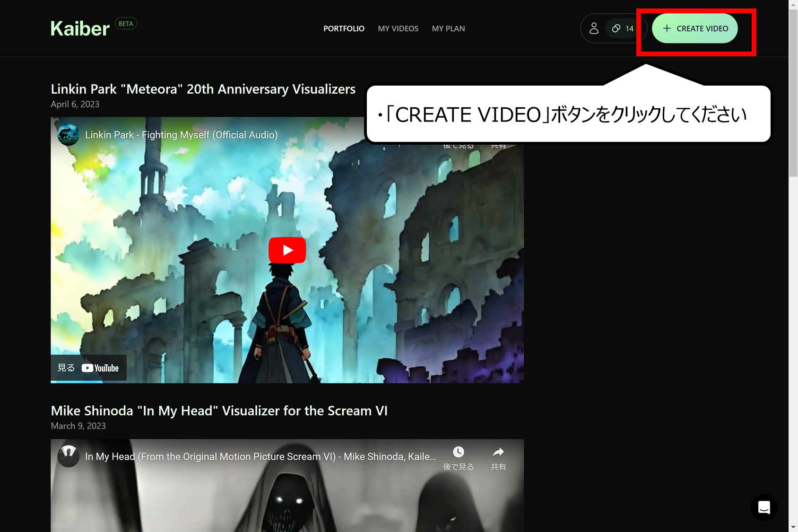Select the Mike Shinoda In My Head heading
The height and width of the screenshot is (532, 798).
pyautogui.click(x=219, y=410)
